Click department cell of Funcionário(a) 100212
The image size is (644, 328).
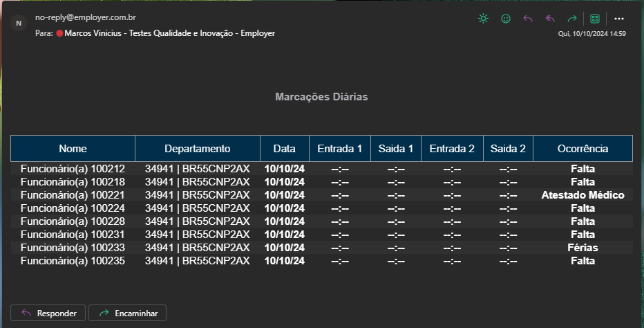click(x=198, y=169)
